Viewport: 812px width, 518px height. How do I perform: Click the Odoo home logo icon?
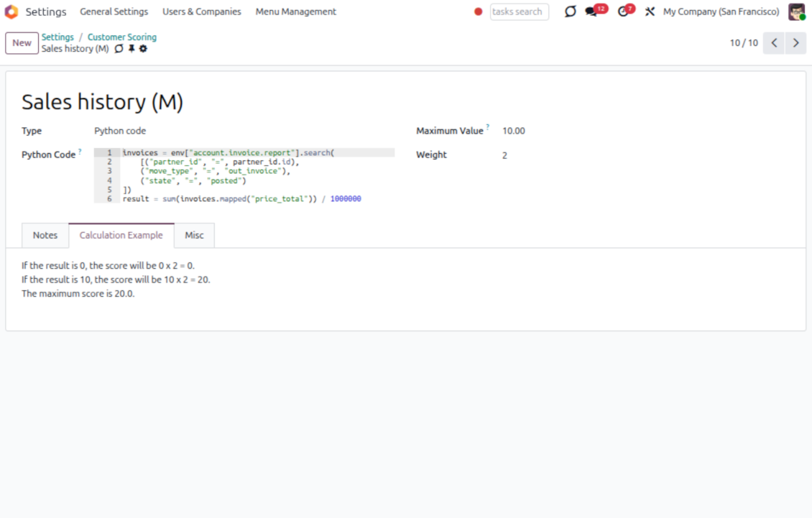(11, 11)
